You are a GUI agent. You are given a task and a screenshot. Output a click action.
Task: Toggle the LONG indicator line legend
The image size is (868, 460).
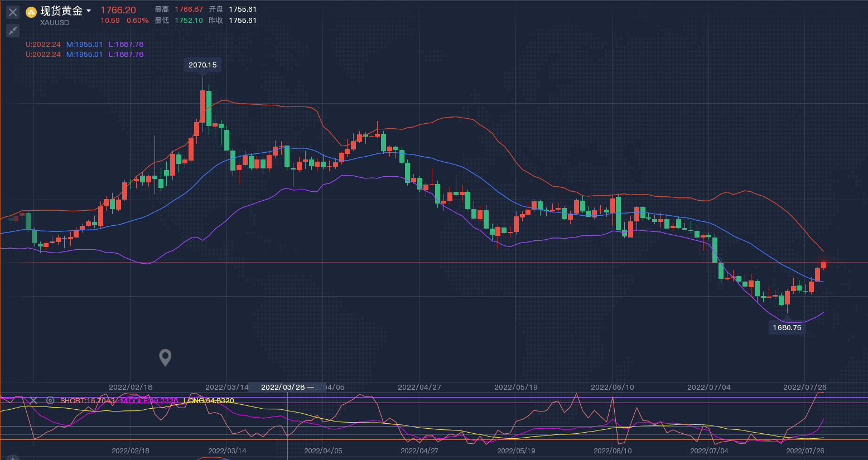209,401
